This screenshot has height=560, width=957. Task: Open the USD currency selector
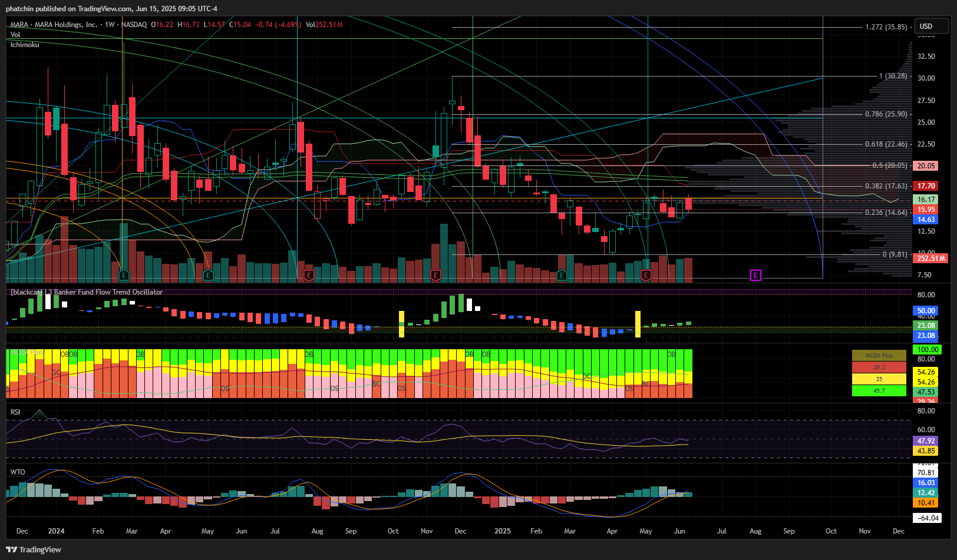pyautogui.click(x=931, y=26)
